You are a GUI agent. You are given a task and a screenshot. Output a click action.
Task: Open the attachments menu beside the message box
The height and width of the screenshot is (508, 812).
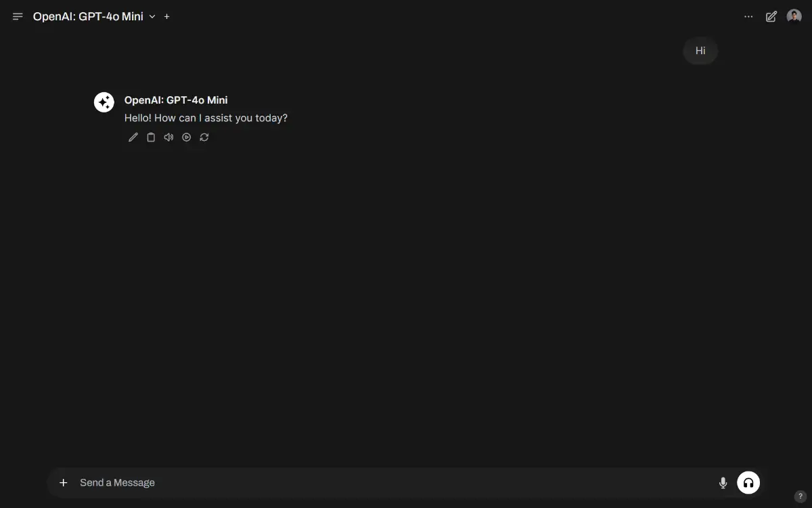click(x=64, y=482)
